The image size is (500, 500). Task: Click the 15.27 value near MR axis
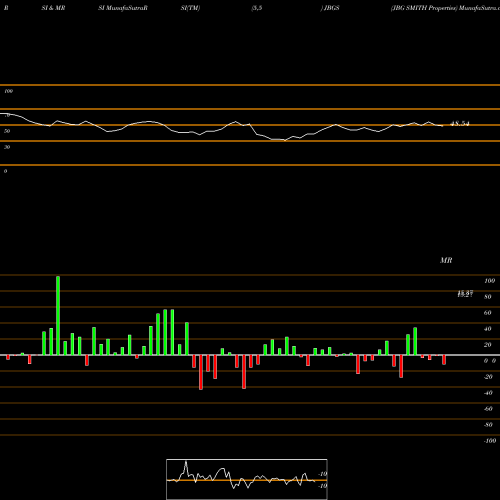point(465,294)
